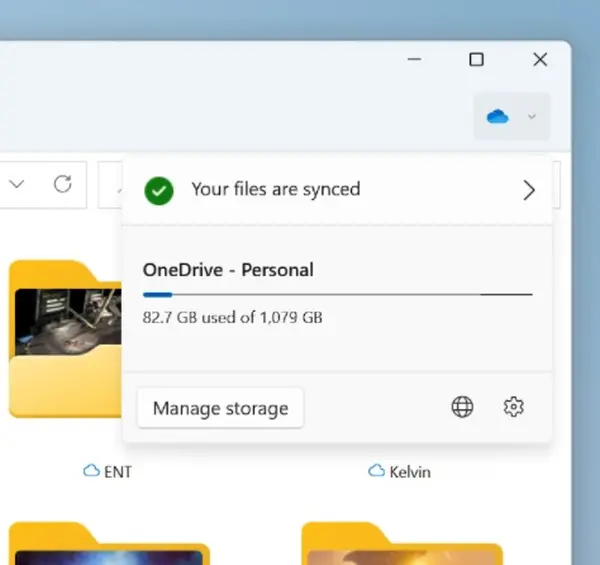Expand sync details with the right arrow
Screen dimensions: 600x565
[529, 190]
